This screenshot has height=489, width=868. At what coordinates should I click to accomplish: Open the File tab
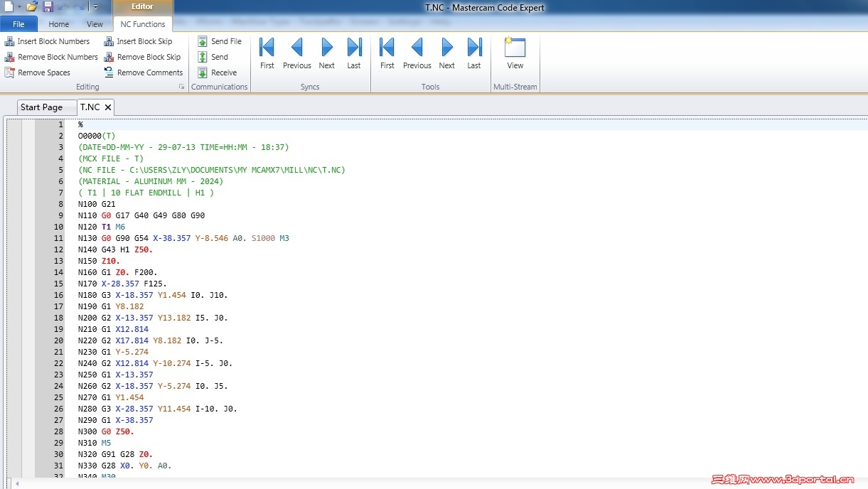(19, 24)
